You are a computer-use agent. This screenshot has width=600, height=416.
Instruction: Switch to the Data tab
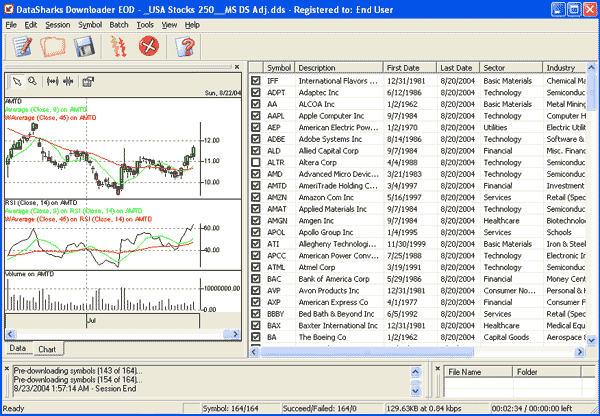pyautogui.click(x=18, y=348)
